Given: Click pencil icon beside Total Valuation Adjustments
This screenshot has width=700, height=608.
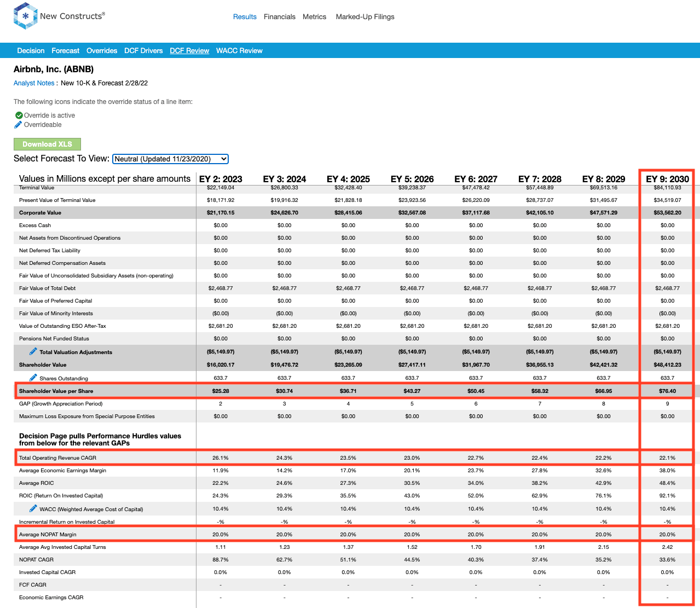Looking at the screenshot, I should click(33, 351).
